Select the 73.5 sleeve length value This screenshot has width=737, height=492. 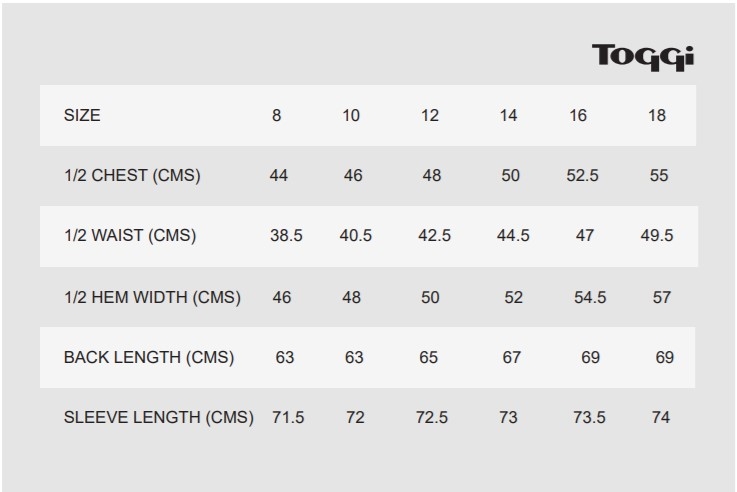coord(589,417)
